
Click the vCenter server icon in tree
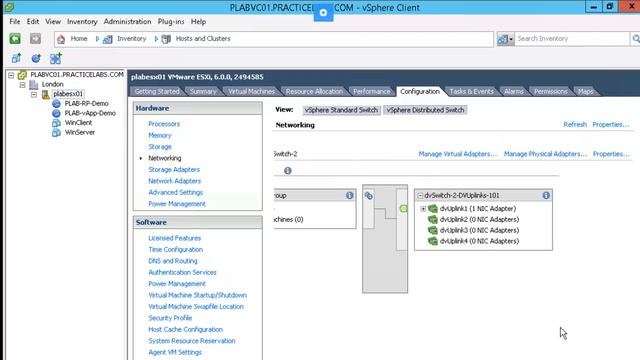click(x=22, y=75)
